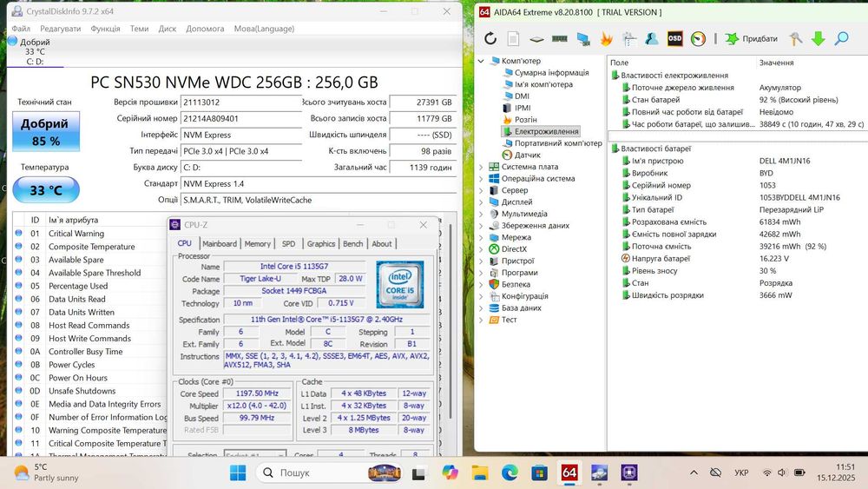Image resolution: width=868 pixels, height=489 pixels.
Task: Expand the Тест node
Action: [481, 320]
